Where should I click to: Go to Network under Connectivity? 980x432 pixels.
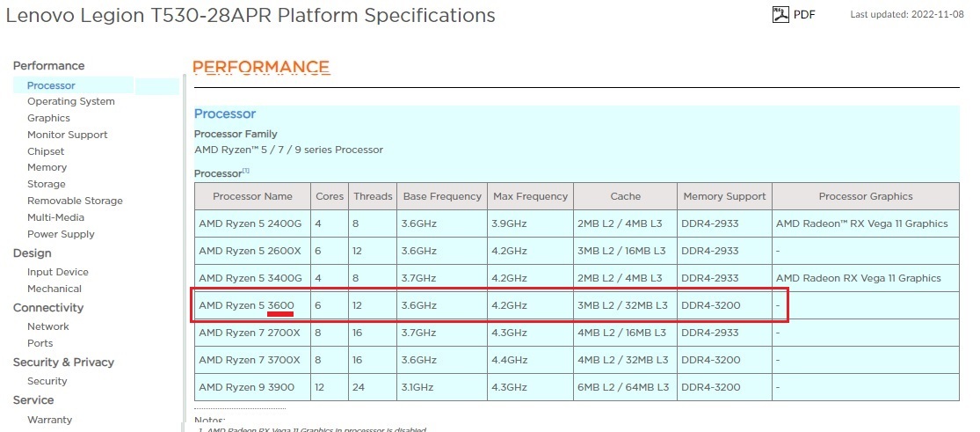tap(48, 326)
